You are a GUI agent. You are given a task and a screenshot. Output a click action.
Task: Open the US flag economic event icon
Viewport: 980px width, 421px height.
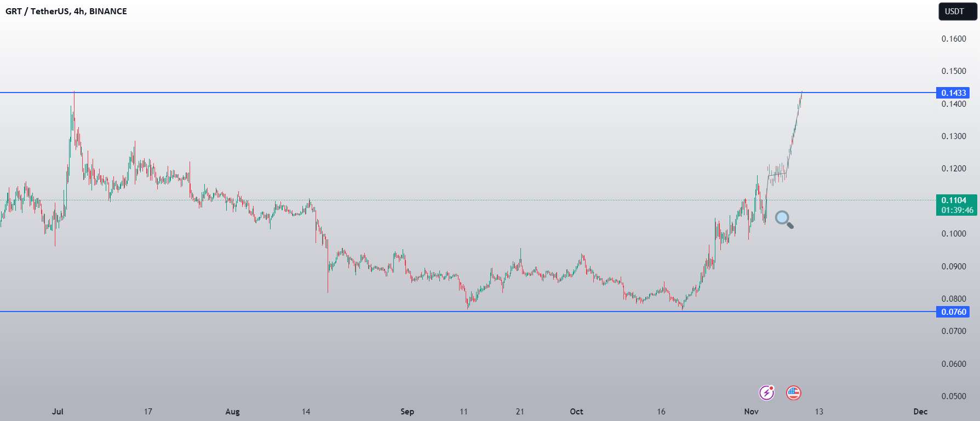point(793,393)
